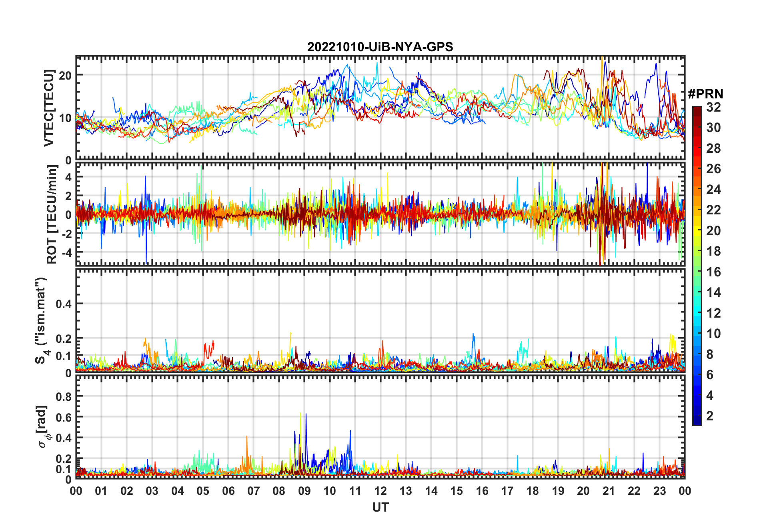761x532 pixels.
Task: Click colorbar tick label 26
Action: click(x=713, y=168)
